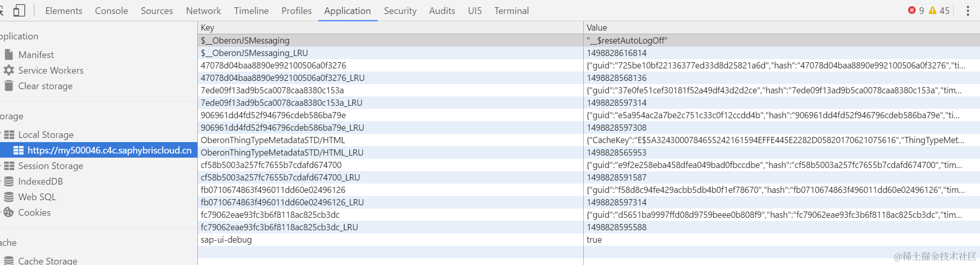This screenshot has height=265, width=980.
Task: Select the sap-ui-debug key row
Action: click(391, 240)
